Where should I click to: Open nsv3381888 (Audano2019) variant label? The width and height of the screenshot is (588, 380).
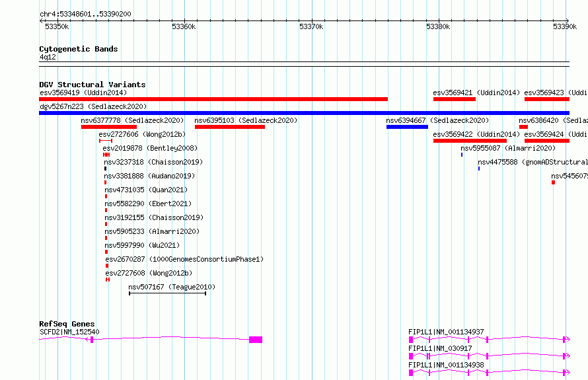149,176
